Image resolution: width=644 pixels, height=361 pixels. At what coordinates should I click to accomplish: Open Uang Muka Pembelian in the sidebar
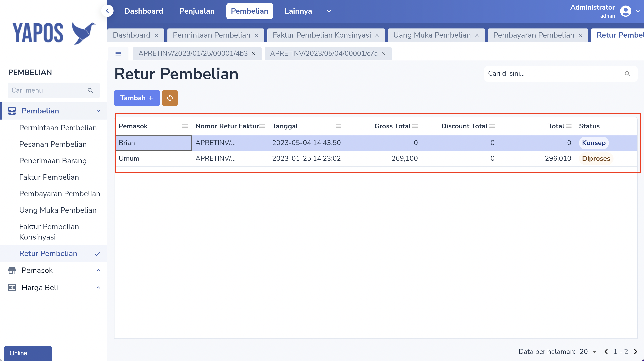click(x=58, y=210)
